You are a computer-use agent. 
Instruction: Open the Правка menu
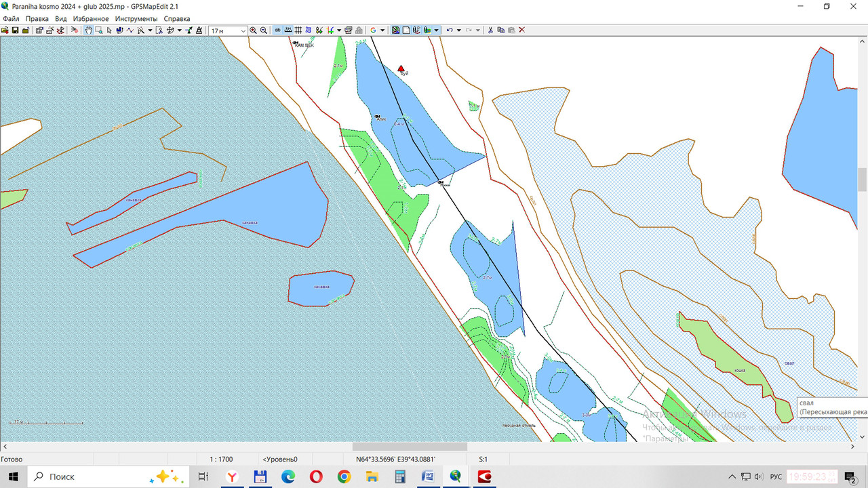37,18
